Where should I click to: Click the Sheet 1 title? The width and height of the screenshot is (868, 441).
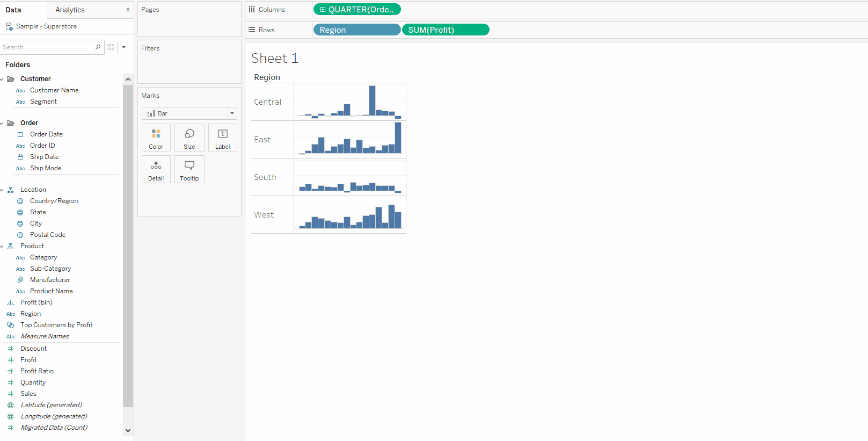[x=275, y=58]
